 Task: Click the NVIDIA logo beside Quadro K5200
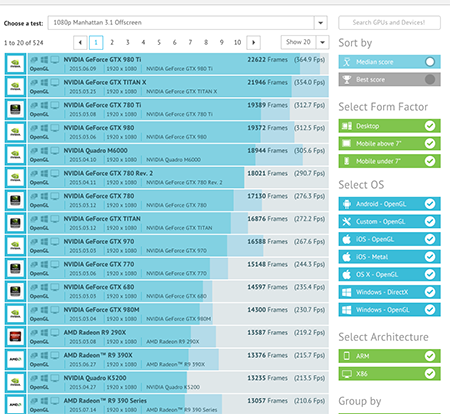(15, 382)
